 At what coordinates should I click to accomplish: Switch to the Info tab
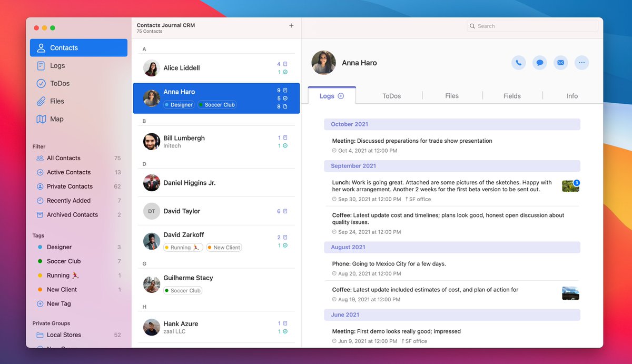coord(572,96)
